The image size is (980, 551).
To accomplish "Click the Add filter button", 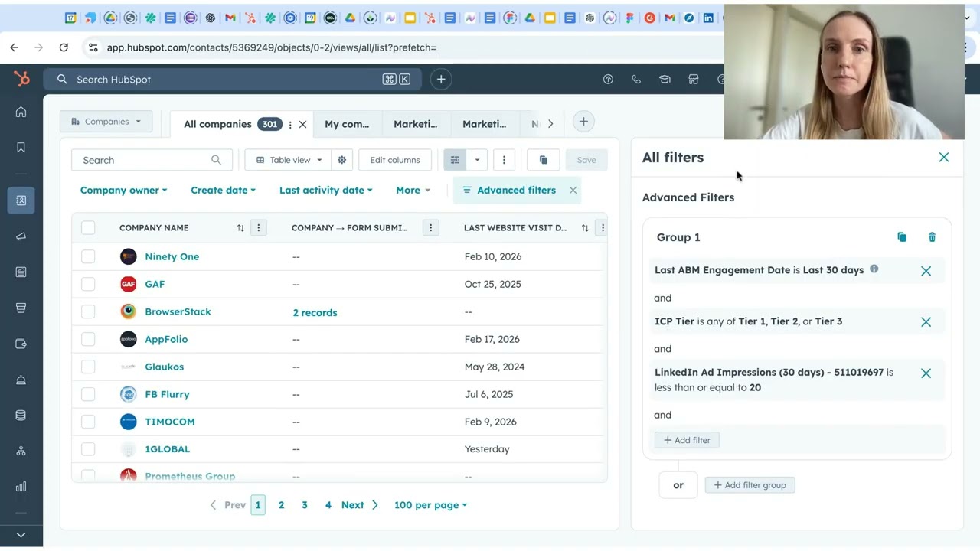I will [x=687, y=440].
